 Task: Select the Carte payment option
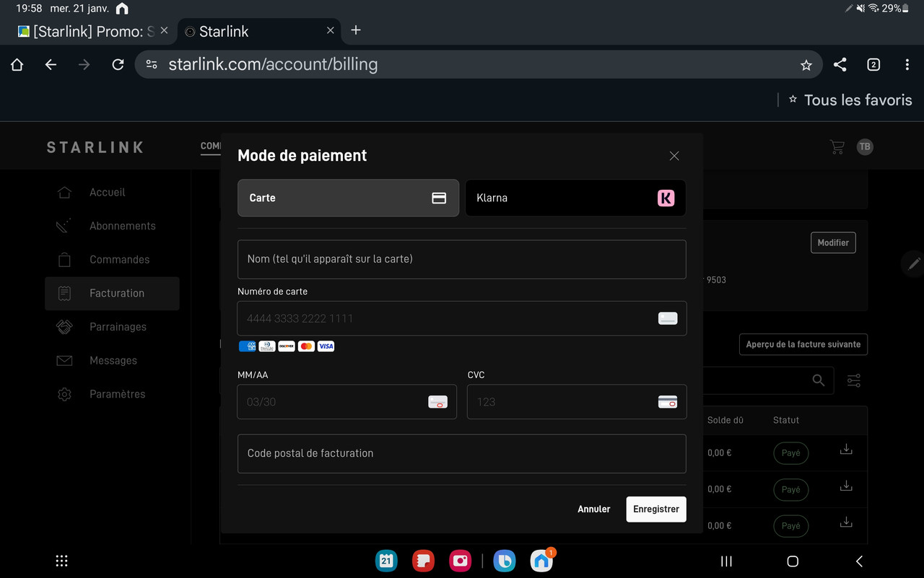(348, 198)
